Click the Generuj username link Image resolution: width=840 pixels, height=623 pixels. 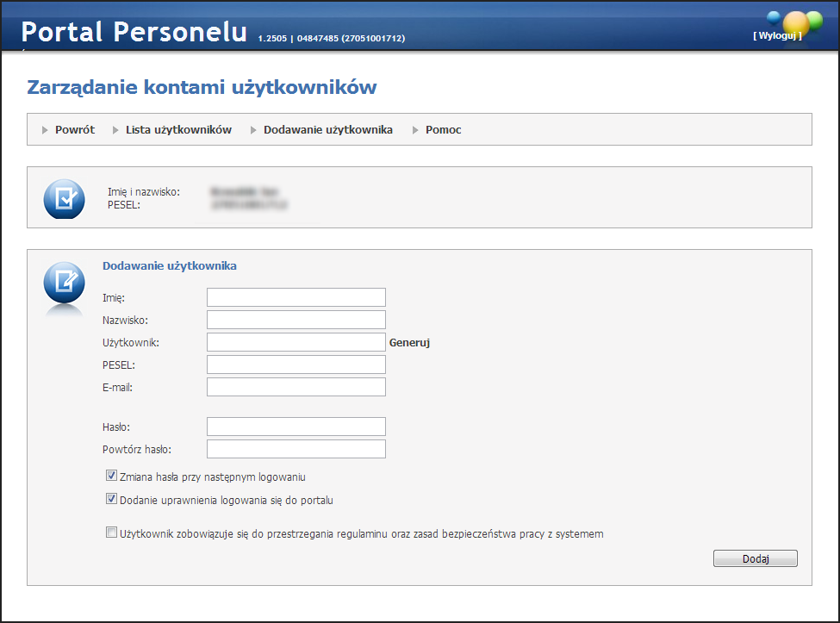coord(409,342)
